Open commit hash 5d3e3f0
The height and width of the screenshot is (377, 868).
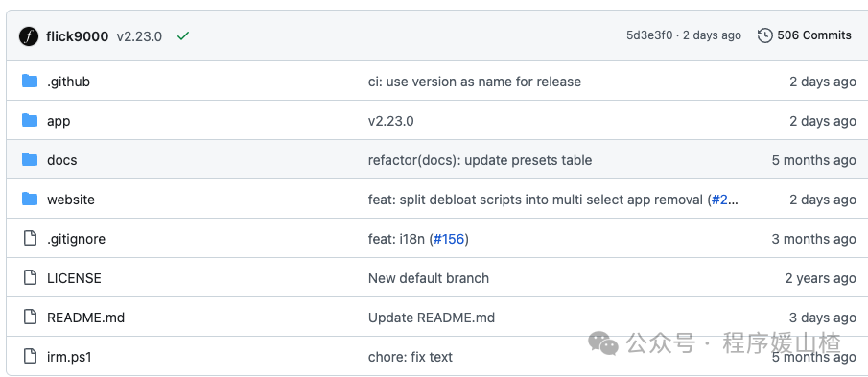click(648, 35)
